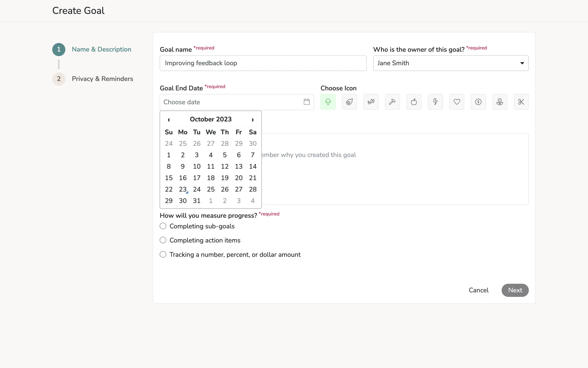Open Privacy & Reminders step
This screenshot has height=368, width=588.
tap(102, 79)
